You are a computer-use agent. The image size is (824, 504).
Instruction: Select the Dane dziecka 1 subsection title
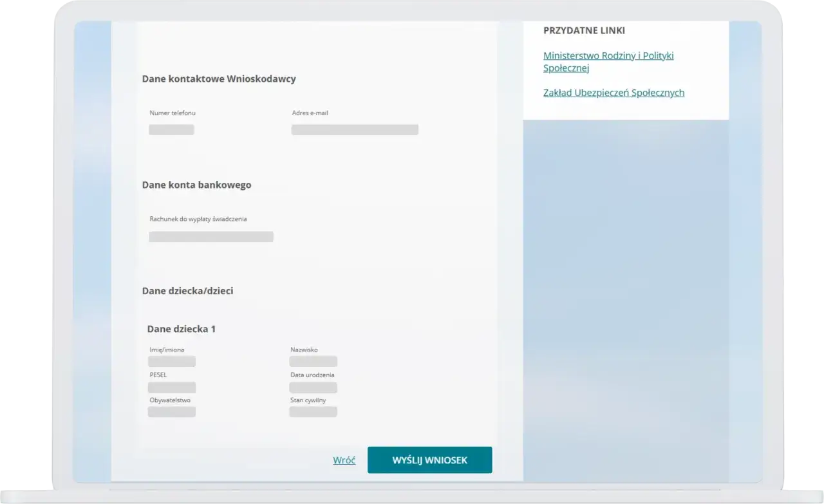click(182, 328)
